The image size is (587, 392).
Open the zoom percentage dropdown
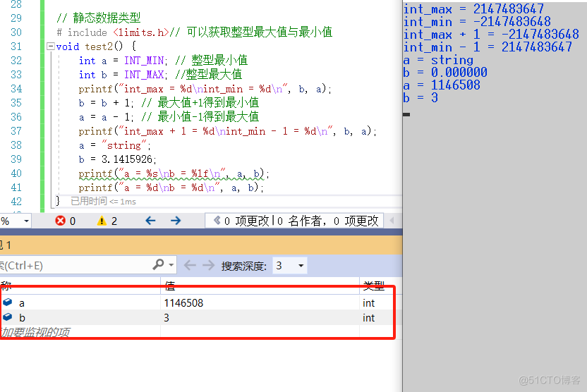[26, 221]
